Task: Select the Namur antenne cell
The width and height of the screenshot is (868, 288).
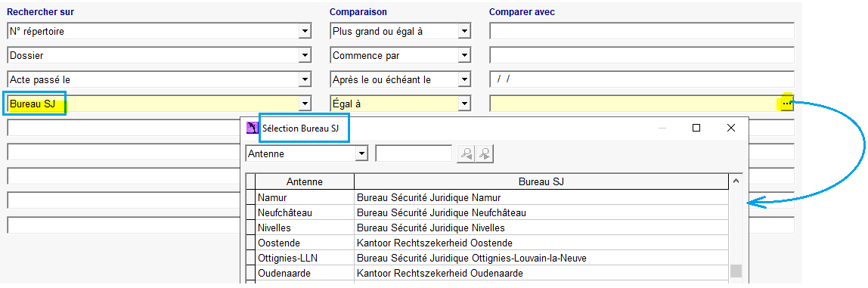Action: click(305, 197)
